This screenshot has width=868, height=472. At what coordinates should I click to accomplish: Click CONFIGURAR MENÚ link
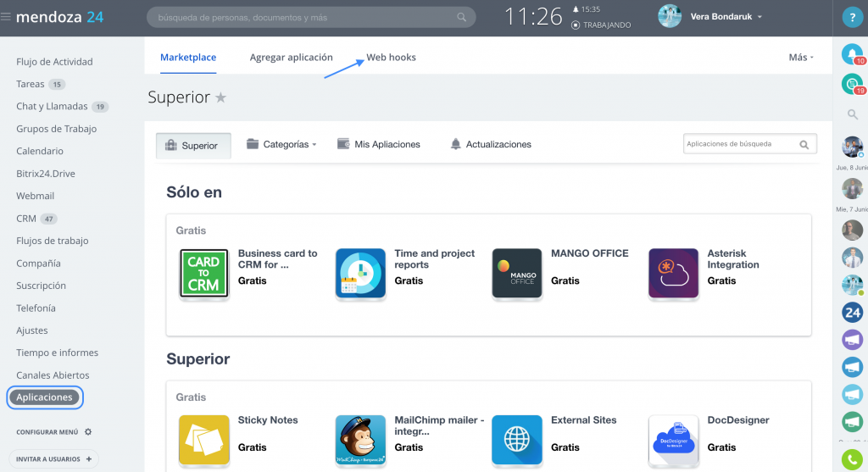coord(47,431)
